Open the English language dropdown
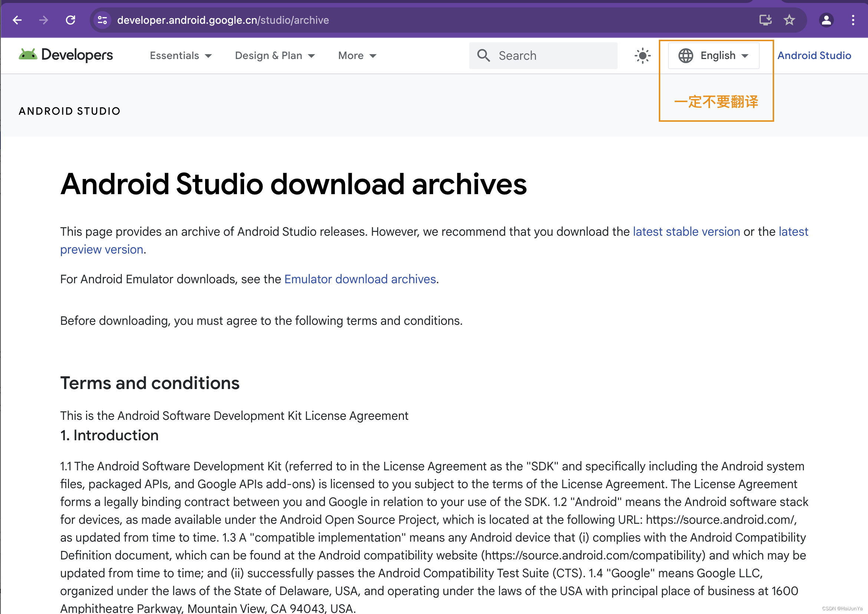Screen dimensions: 868x614 [714, 56]
